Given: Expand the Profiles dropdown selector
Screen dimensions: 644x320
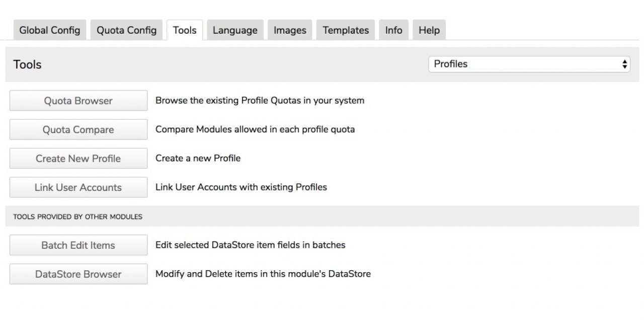Looking at the screenshot, I should pyautogui.click(x=529, y=64).
